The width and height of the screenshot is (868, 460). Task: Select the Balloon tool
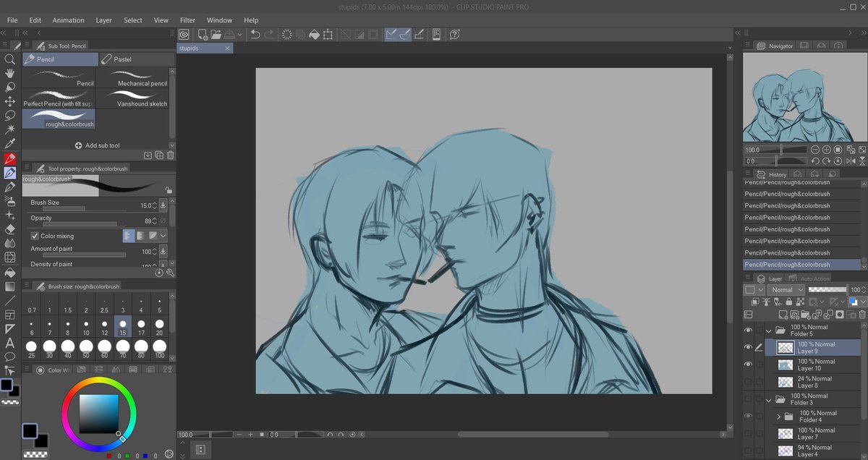click(x=10, y=357)
